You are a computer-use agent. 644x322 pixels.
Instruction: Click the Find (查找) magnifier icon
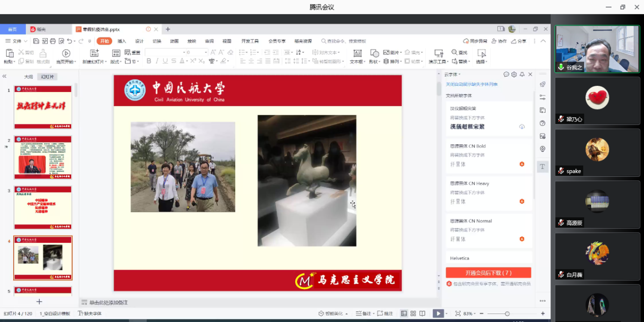(x=455, y=52)
